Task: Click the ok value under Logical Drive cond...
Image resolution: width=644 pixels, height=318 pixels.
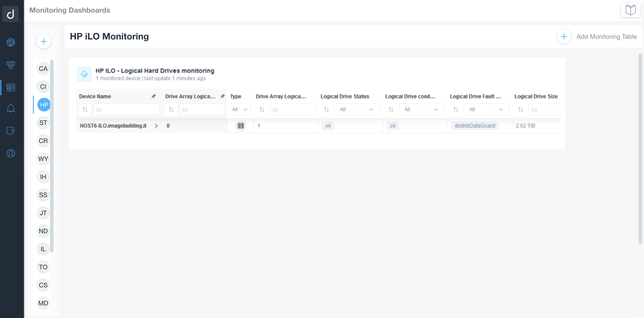Action: pyautogui.click(x=393, y=126)
